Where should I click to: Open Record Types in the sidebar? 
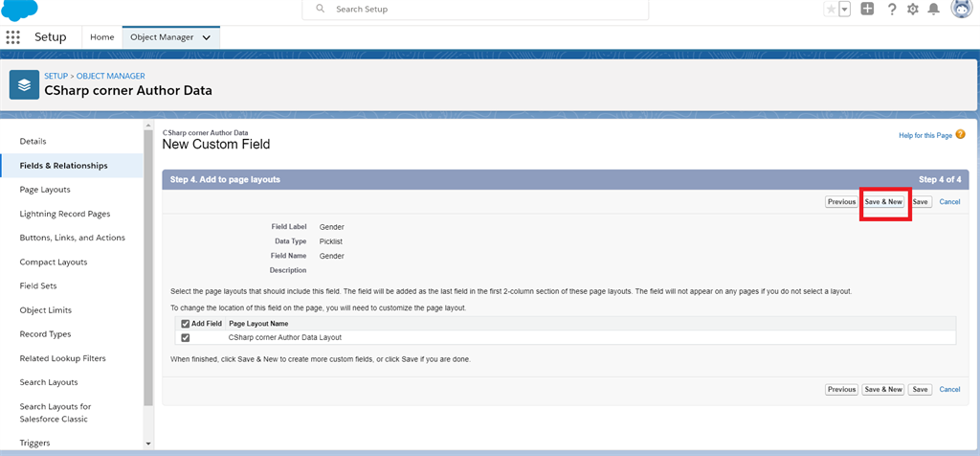tap(46, 334)
